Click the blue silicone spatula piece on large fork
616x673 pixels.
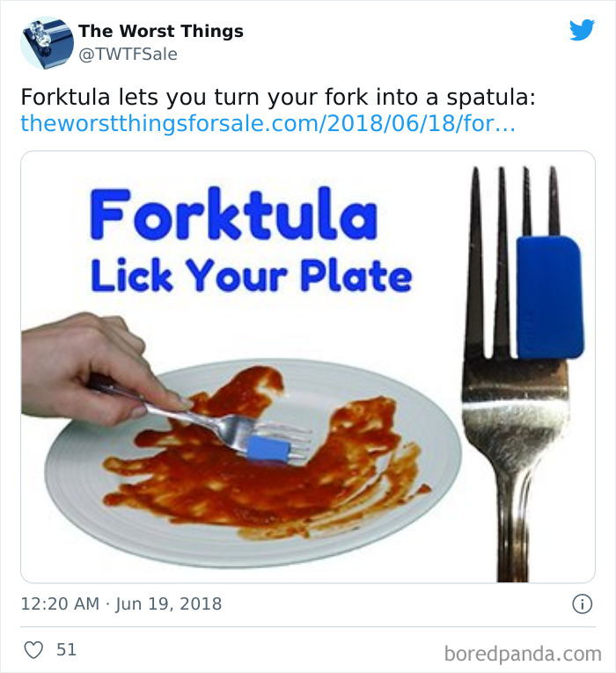click(x=550, y=297)
